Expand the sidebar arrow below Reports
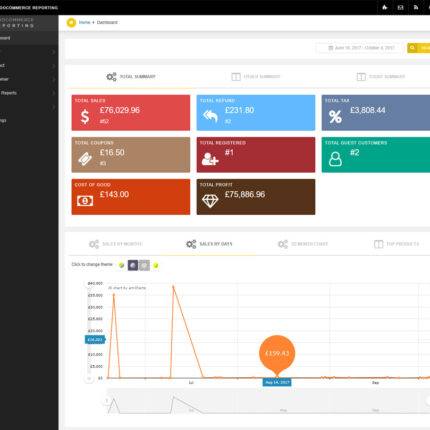Image resolution: width=430 pixels, height=430 pixels. tap(54, 107)
